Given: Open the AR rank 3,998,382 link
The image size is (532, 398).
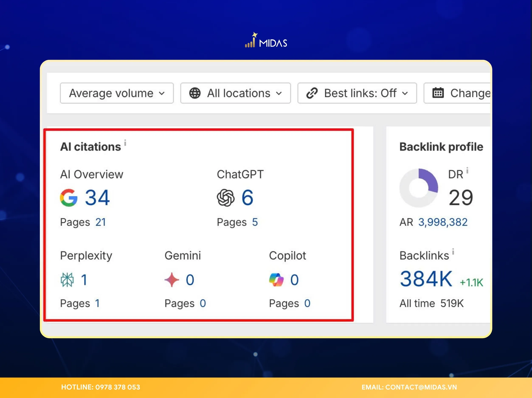Looking at the screenshot, I should click(443, 222).
